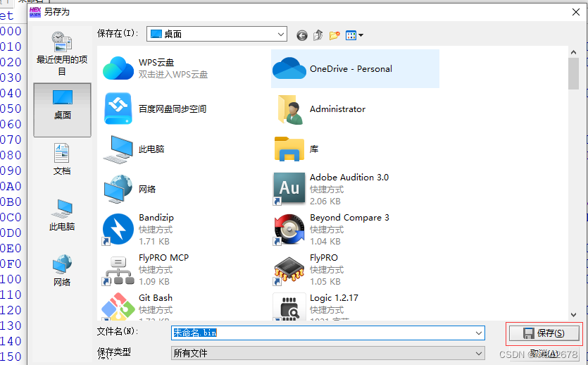This screenshot has height=365, width=588.
Task: Click the 1.04 KB size text
Action: [325, 242]
